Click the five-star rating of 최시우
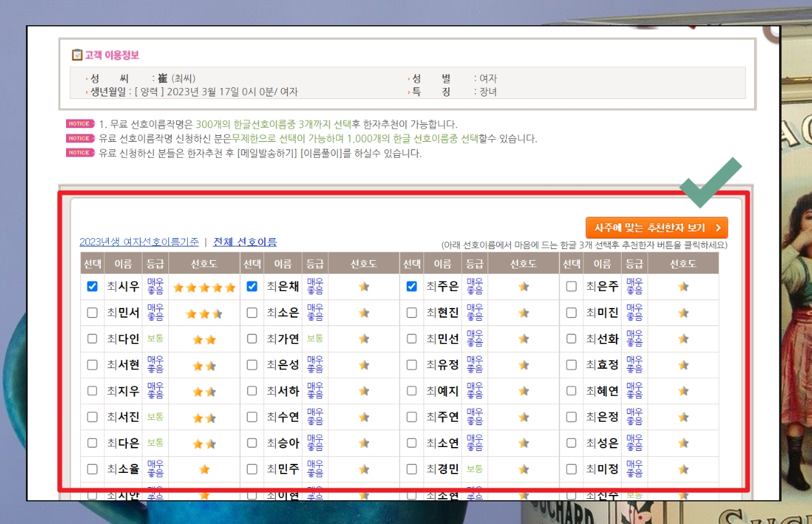The image size is (812, 524). pos(204,287)
